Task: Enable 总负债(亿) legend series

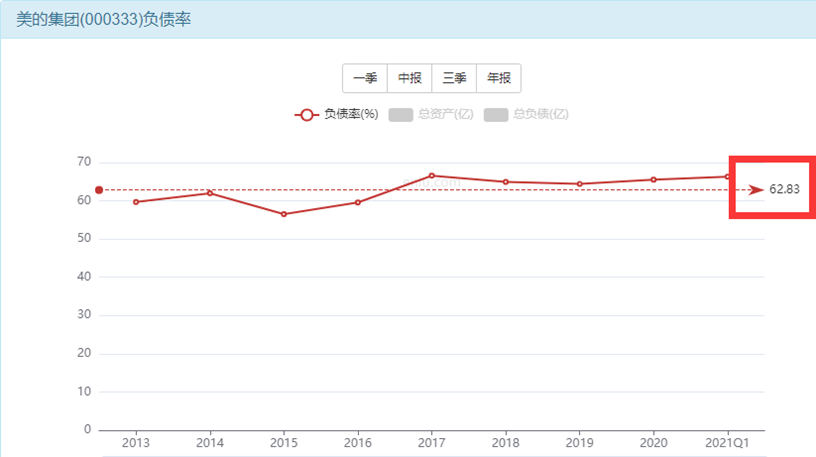Action: 526,115
